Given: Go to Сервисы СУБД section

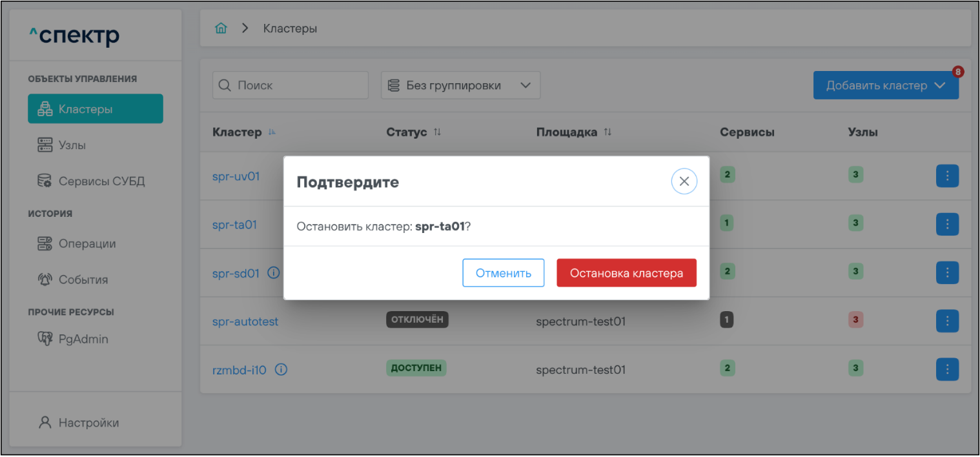Looking at the screenshot, I should (101, 181).
